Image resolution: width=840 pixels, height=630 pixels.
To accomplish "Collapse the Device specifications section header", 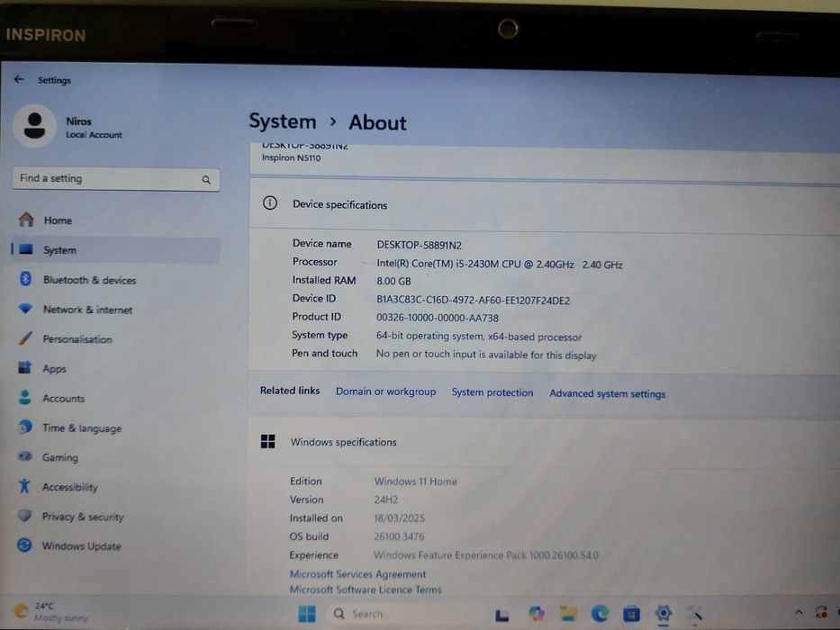I will coord(545,204).
